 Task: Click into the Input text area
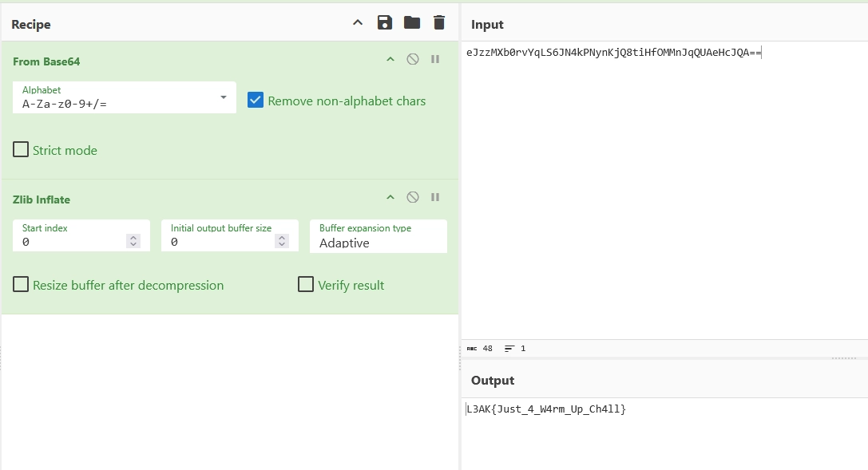(x=663, y=192)
